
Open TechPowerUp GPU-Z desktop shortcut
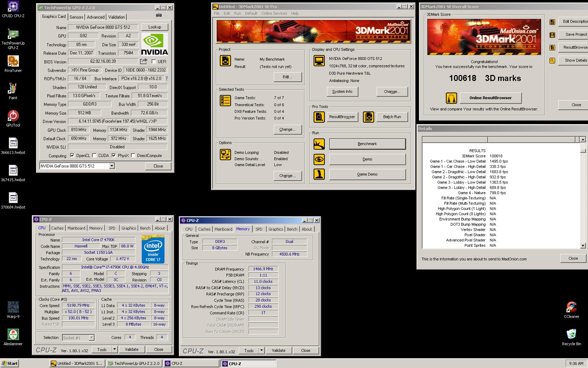point(13,34)
